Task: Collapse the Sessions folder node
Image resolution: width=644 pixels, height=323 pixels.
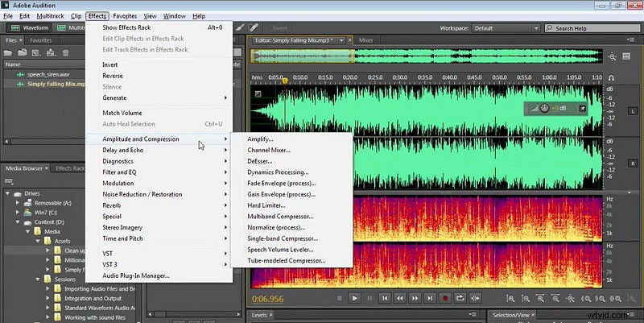Action: pyautogui.click(x=38, y=279)
